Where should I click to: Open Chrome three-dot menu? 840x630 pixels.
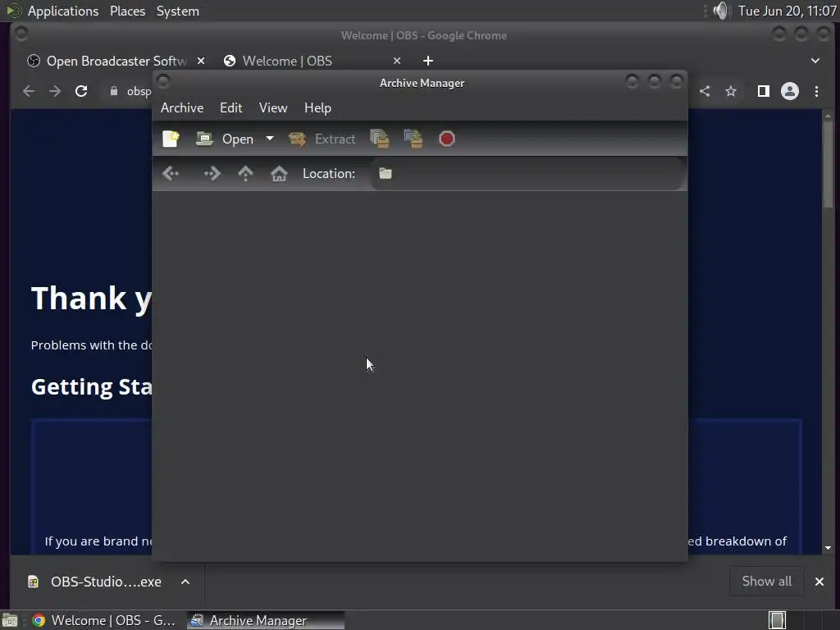[816, 92]
